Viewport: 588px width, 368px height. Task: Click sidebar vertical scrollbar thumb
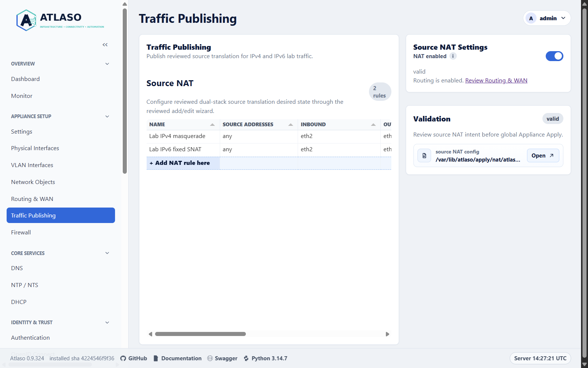(x=125, y=91)
